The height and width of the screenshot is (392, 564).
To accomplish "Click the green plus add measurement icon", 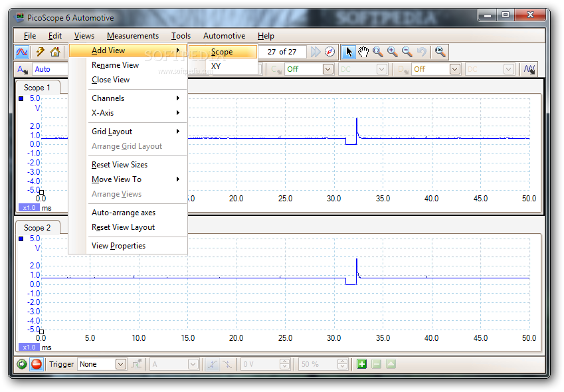I will click(x=361, y=364).
